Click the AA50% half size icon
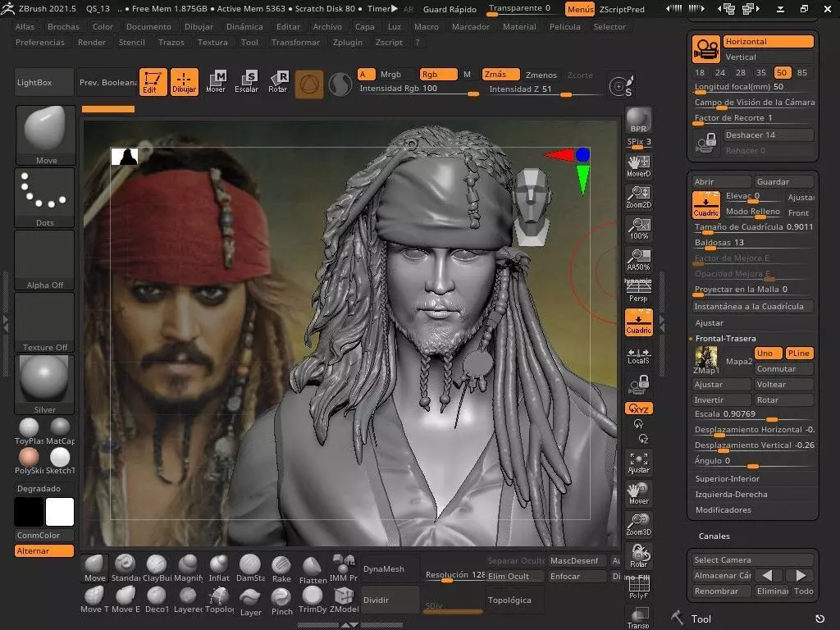This screenshot has height=630, width=840. pos(638,260)
